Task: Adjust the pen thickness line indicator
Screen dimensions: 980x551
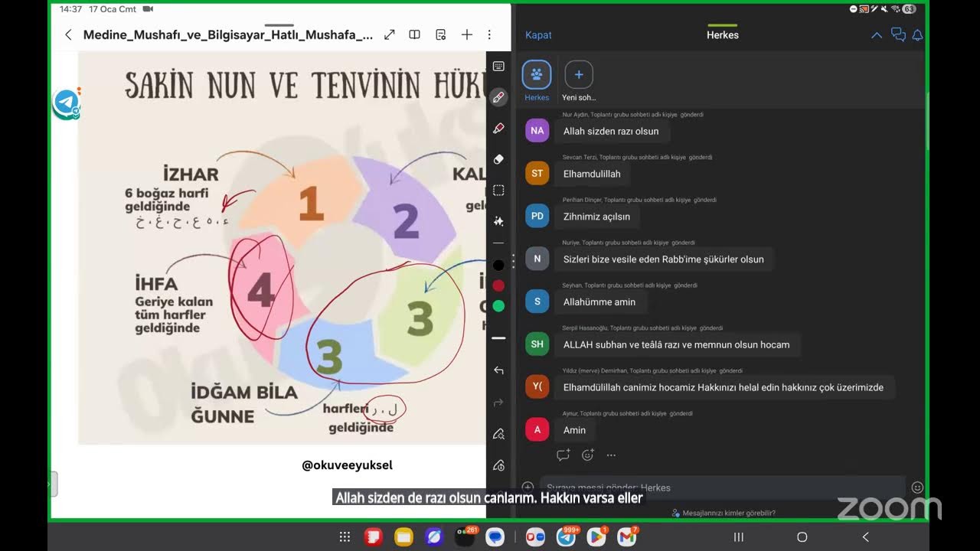Action: pyautogui.click(x=498, y=337)
